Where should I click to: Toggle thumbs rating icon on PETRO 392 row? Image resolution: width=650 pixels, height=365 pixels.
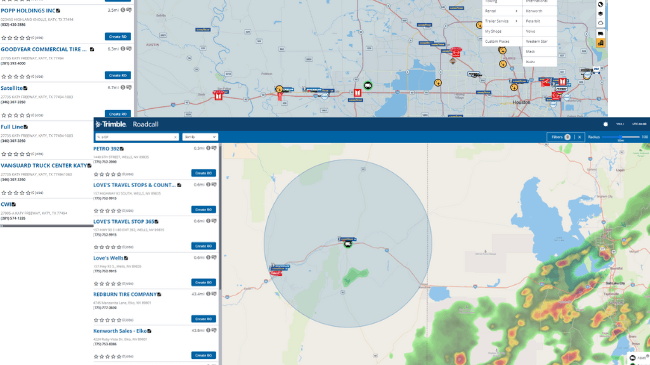pos(214,148)
